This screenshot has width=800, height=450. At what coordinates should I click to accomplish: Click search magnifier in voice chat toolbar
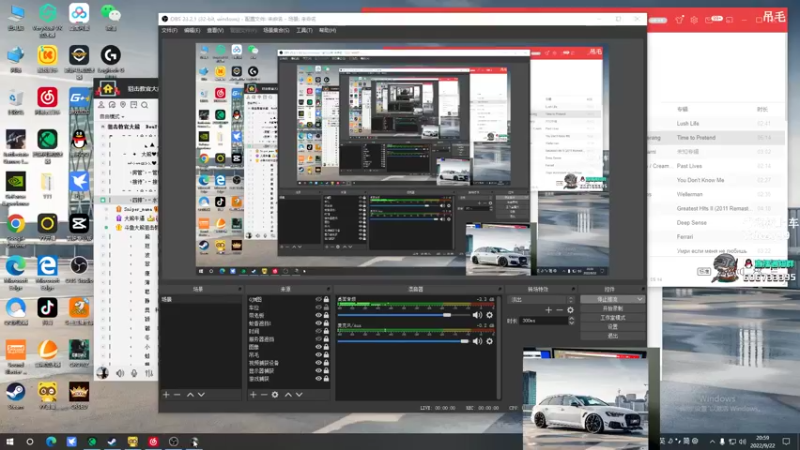click(145, 105)
